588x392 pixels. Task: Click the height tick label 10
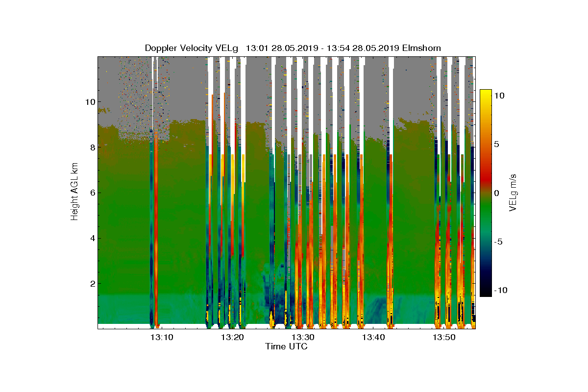click(89, 102)
